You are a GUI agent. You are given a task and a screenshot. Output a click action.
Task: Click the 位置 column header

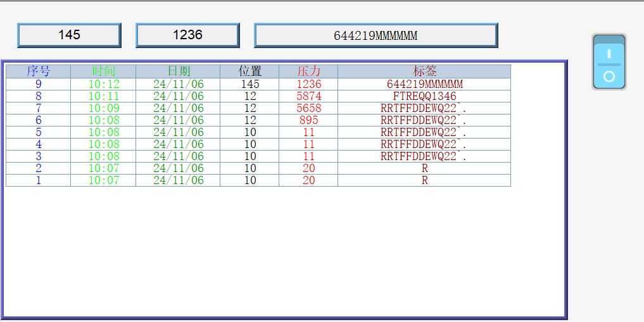pos(249,71)
